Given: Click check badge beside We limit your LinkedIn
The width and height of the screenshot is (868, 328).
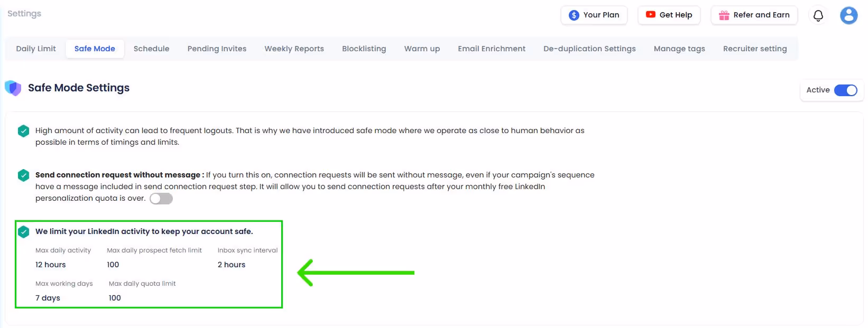Looking at the screenshot, I should (23, 232).
